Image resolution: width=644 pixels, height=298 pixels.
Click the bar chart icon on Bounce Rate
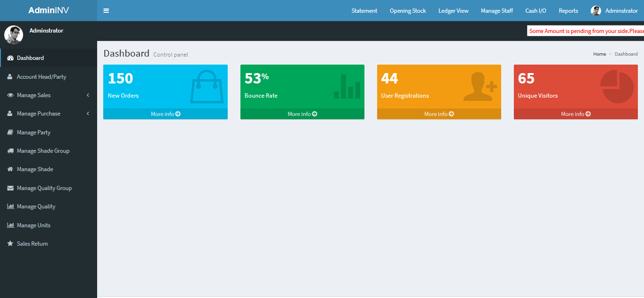[347, 87]
